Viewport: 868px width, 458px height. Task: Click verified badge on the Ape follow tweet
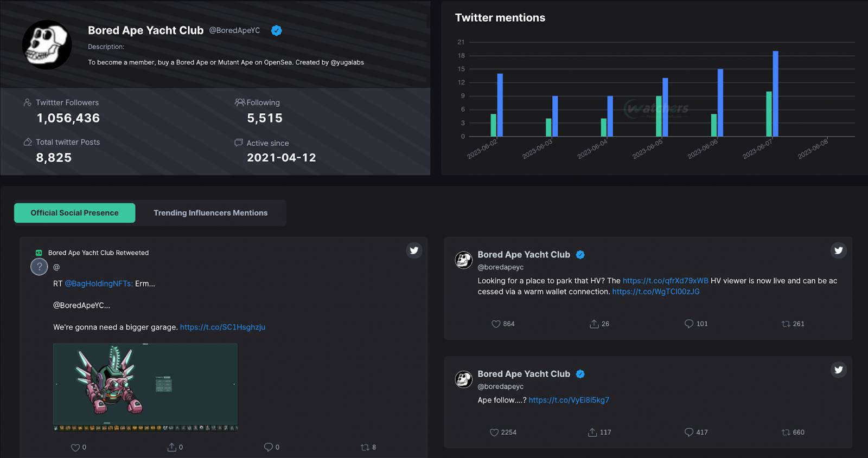coord(580,374)
